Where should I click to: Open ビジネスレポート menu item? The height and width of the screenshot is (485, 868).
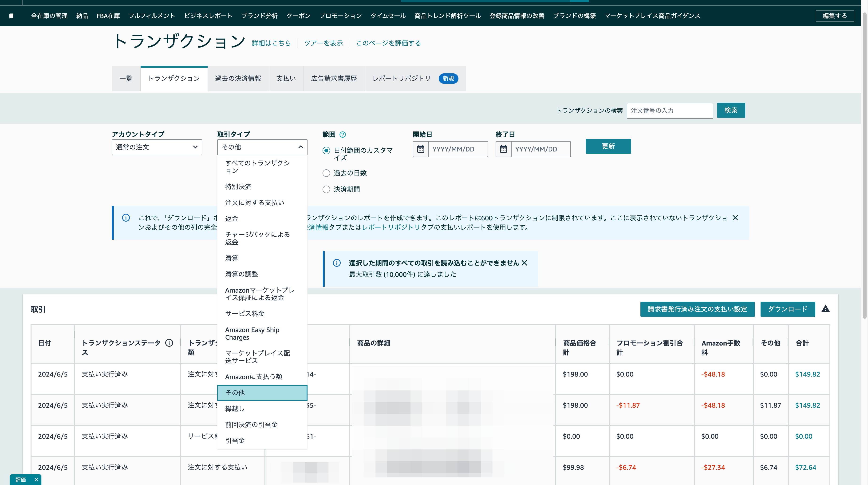(208, 16)
